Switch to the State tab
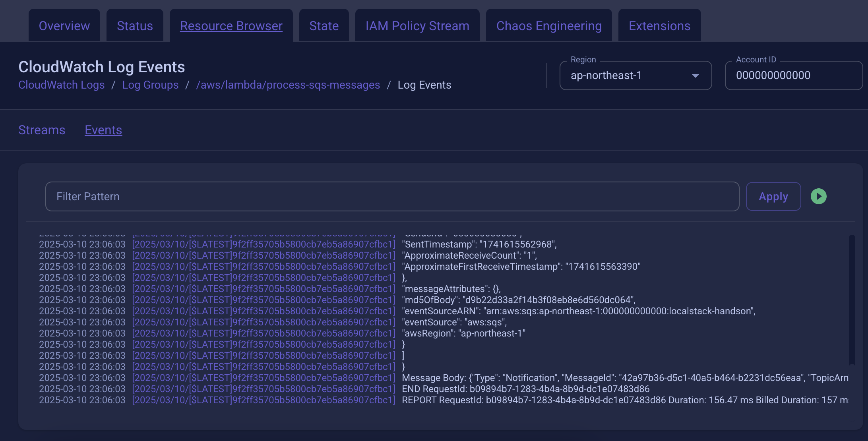The height and width of the screenshot is (441, 868). [x=324, y=25]
